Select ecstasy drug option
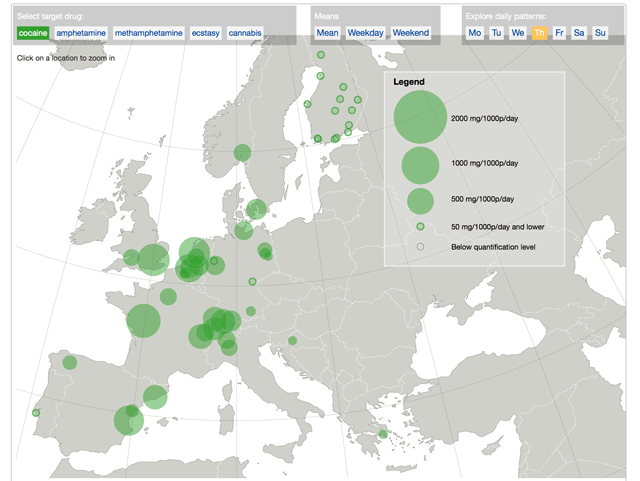640x481 pixels. click(x=206, y=33)
